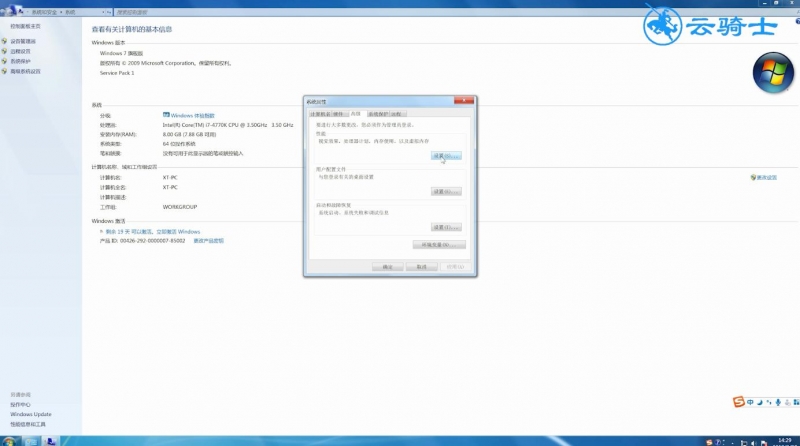
Task: Close the System Properties dialog
Action: tap(464, 101)
